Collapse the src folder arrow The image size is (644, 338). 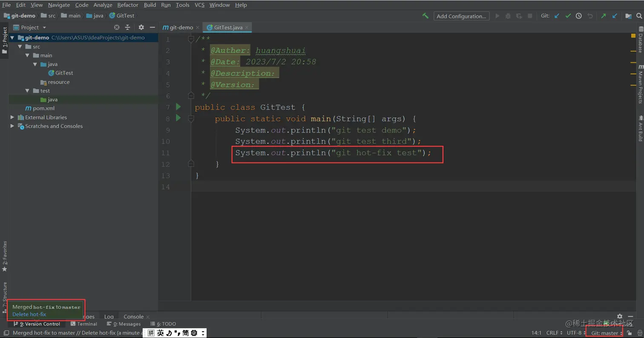coord(20,46)
